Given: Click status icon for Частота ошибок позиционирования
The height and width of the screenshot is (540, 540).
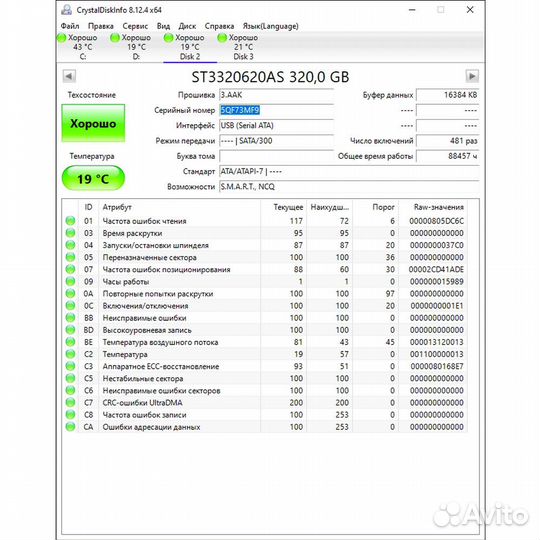Looking at the screenshot, I should tap(70, 269).
